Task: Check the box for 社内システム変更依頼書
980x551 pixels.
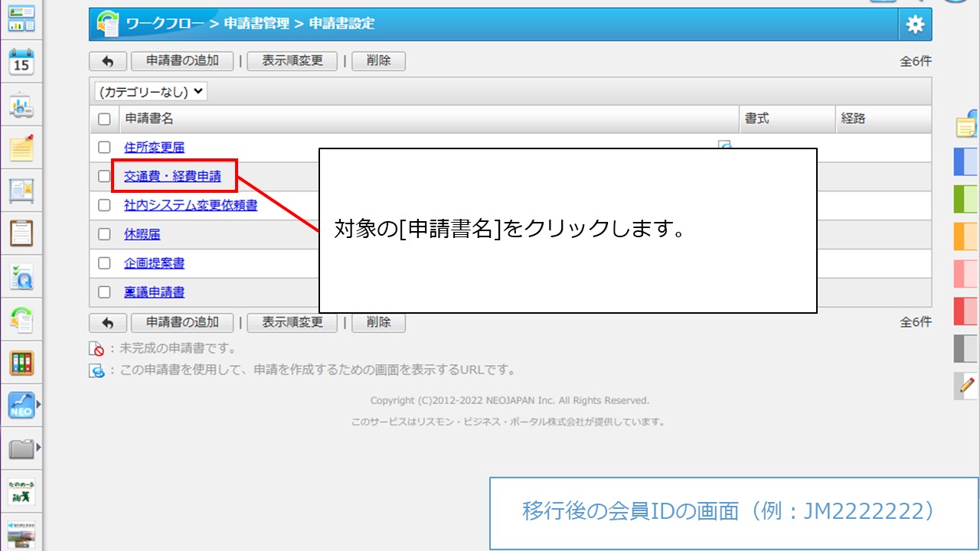Action: pyautogui.click(x=105, y=205)
